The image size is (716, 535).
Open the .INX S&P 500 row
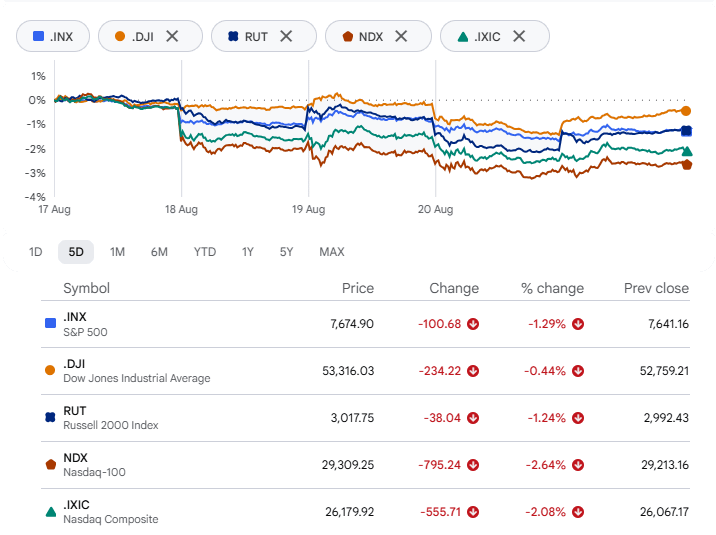[x=365, y=324]
